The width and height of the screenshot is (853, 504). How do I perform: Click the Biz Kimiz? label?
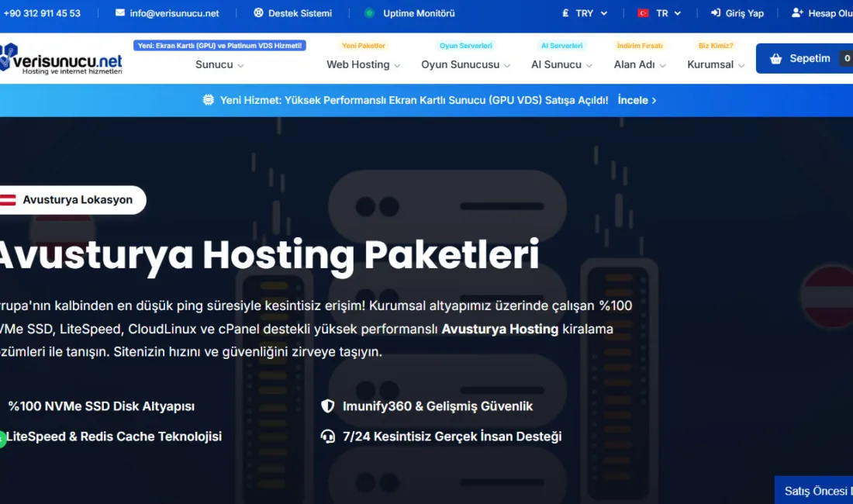pos(716,46)
